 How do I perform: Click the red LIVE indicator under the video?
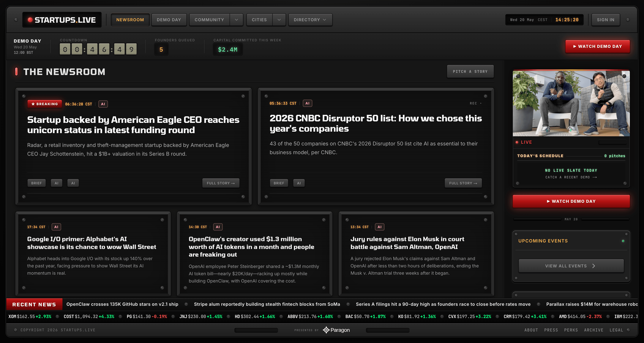tap(524, 142)
